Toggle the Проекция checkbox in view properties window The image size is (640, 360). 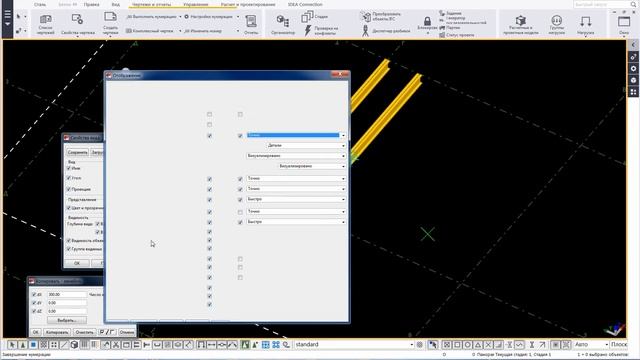(69, 189)
